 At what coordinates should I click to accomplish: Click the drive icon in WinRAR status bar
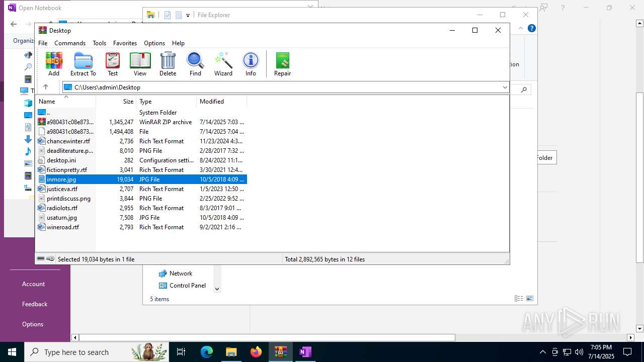click(41, 259)
